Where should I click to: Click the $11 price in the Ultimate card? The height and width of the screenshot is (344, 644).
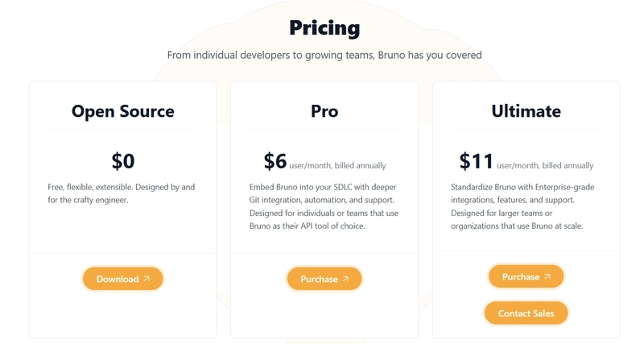pyautogui.click(x=476, y=160)
